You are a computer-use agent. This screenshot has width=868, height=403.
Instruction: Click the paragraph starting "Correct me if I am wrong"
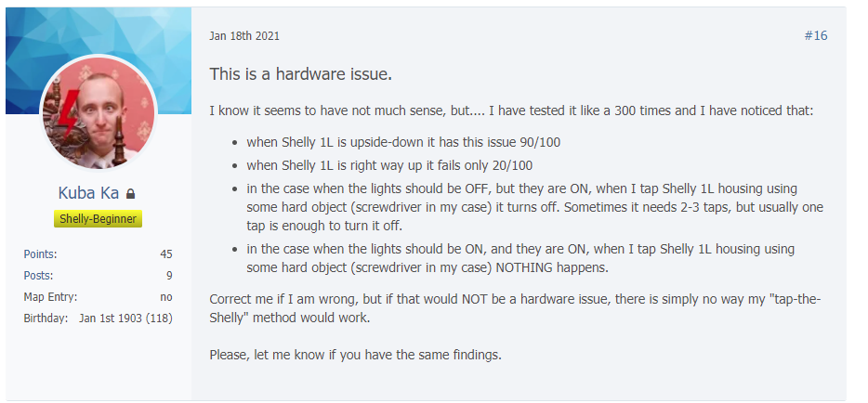point(515,309)
